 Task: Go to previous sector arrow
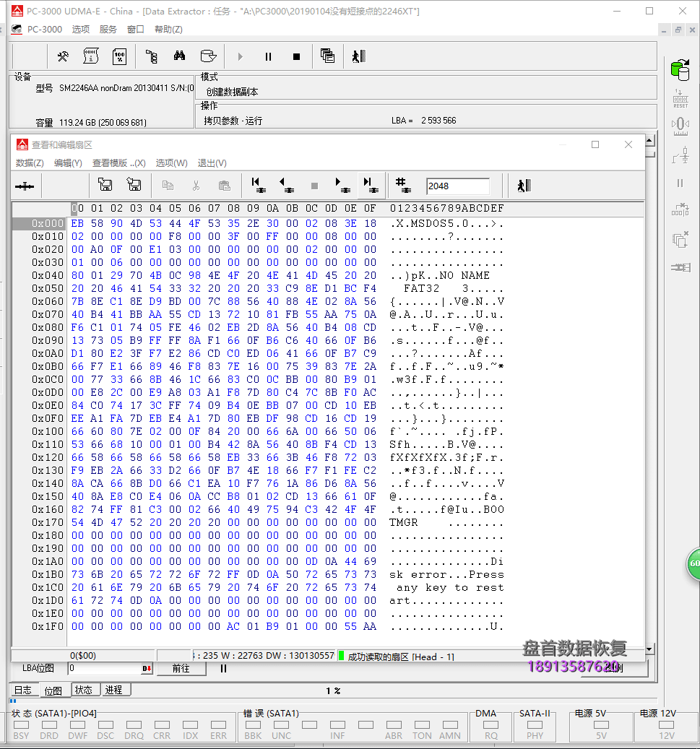point(286,186)
